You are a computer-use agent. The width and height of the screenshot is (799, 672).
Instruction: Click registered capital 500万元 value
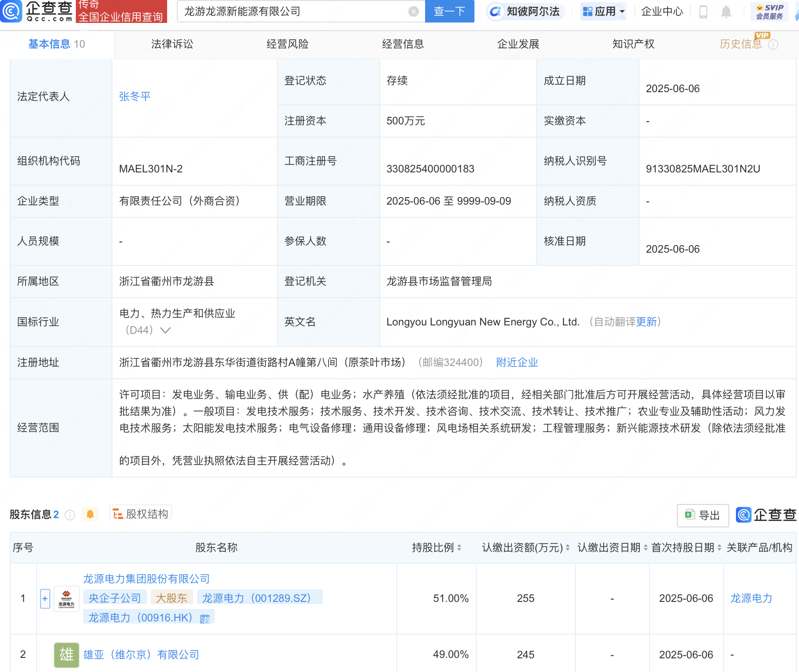click(406, 121)
